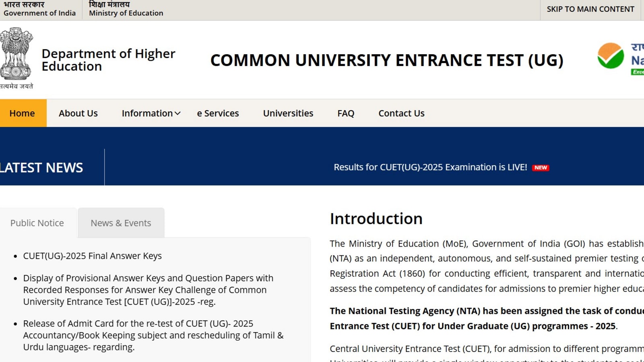Open the Universities page

[x=287, y=113]
